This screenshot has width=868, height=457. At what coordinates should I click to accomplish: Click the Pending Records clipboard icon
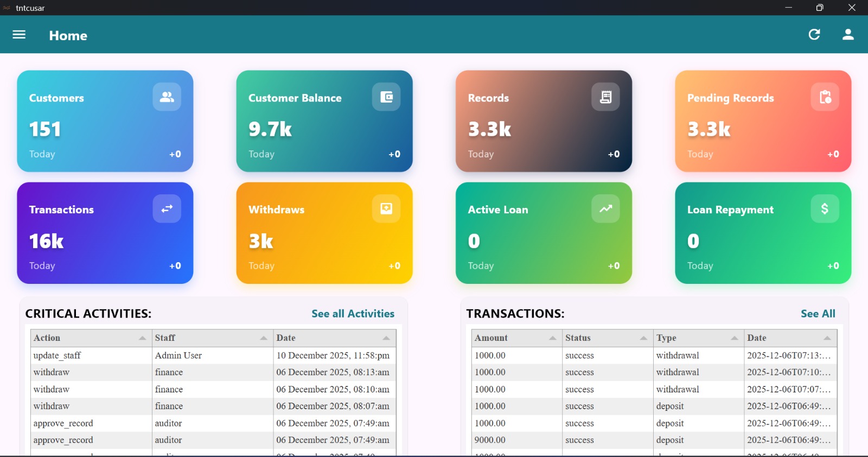(825, 97)
